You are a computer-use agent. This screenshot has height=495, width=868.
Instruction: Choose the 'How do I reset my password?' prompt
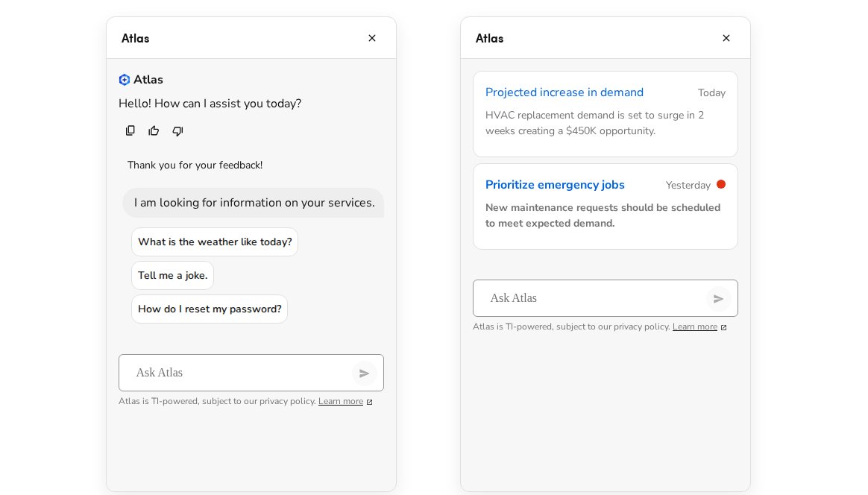pyautogui.click(x=210, y=309)
